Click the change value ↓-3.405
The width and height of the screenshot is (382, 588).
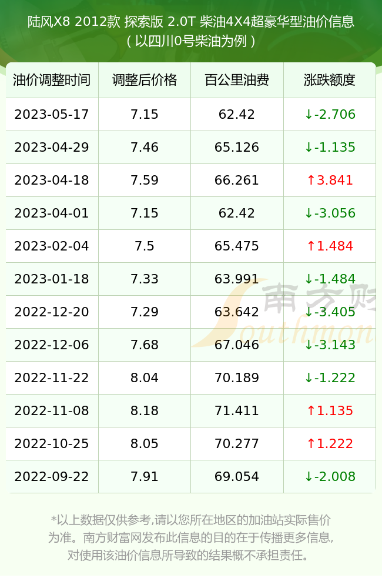(x=330, y=312)
